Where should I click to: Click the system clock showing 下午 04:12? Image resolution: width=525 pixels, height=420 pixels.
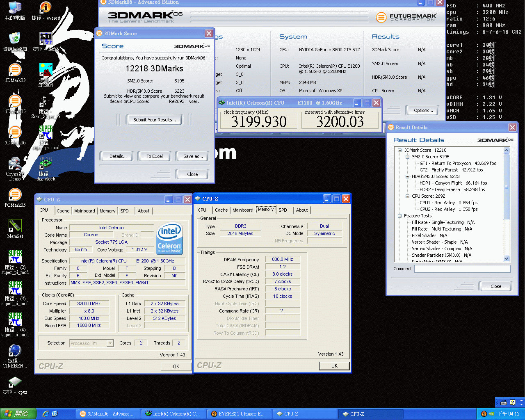click(x=508, y=414)
